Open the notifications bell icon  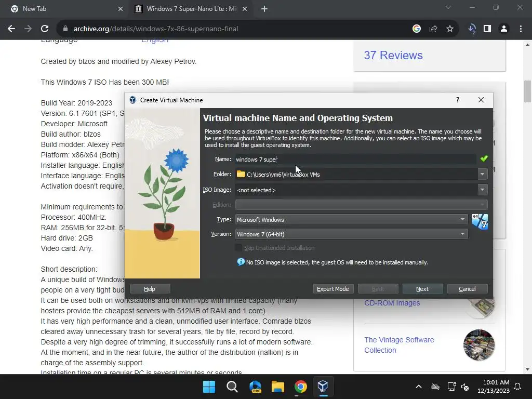pyautogui.click(x=518, y=387)
